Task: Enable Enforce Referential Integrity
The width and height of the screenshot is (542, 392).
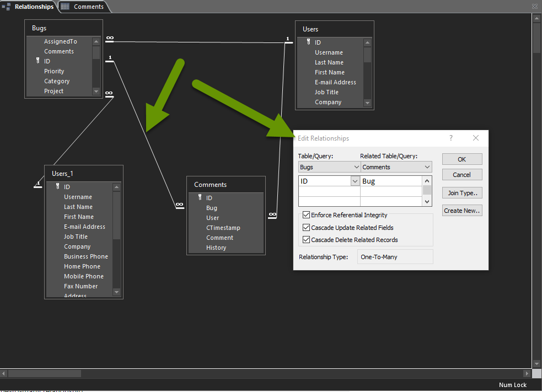Action: (x=305, y=215)
